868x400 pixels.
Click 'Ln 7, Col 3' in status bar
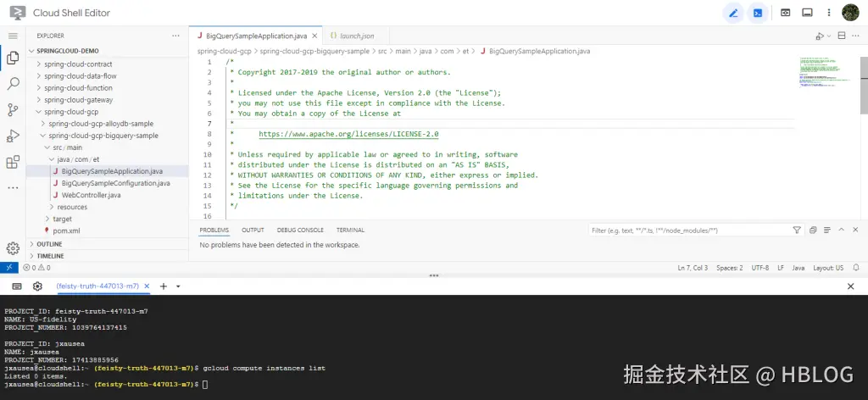pyautogui.click(x=693, y=268)
